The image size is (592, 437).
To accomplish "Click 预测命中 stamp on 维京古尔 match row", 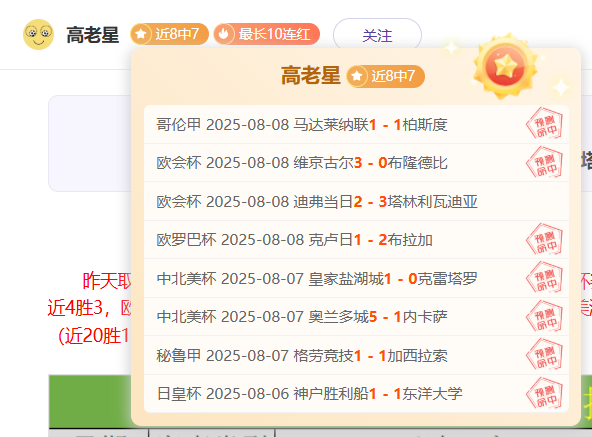I will (x=544, y=162).
